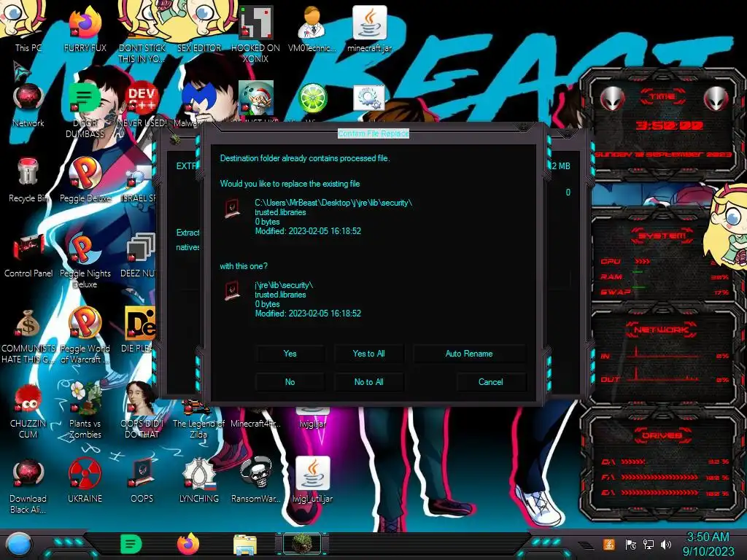Select the green lime LimeWire desktop icon
The height and width of the screenshot is (560, 747).
click(x=312, y=99)
